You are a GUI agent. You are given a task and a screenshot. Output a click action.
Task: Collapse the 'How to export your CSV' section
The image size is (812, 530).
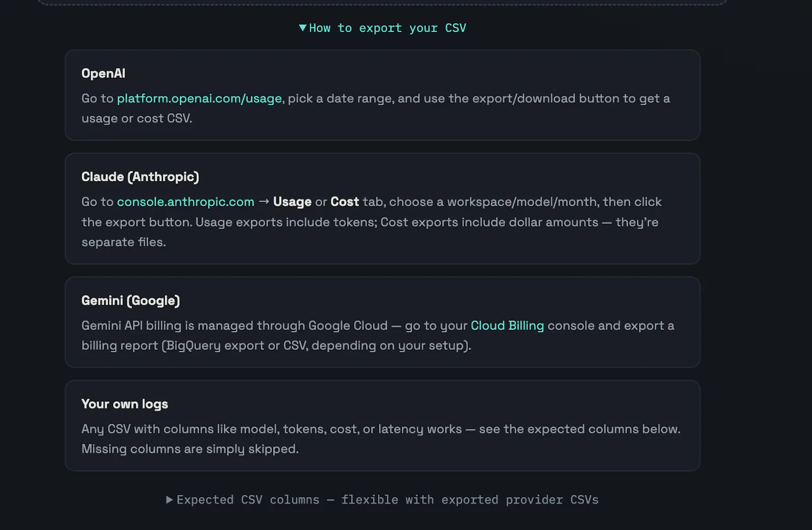click(x=383, y=28)
